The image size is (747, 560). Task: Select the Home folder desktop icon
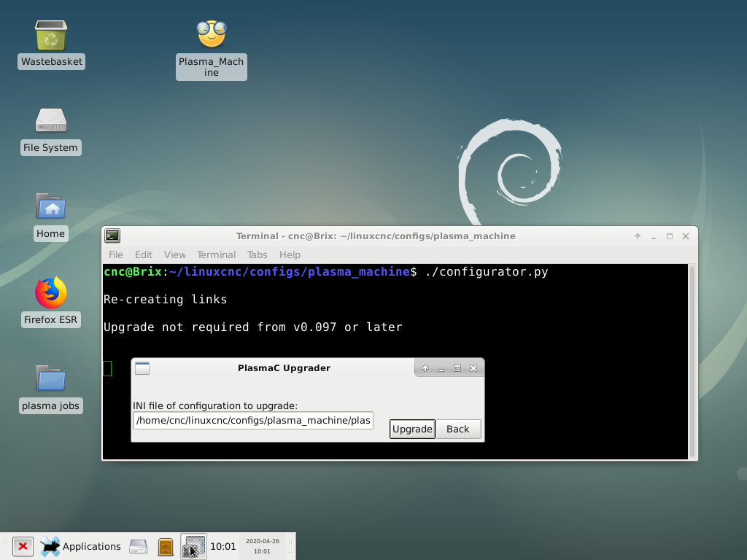51,207
